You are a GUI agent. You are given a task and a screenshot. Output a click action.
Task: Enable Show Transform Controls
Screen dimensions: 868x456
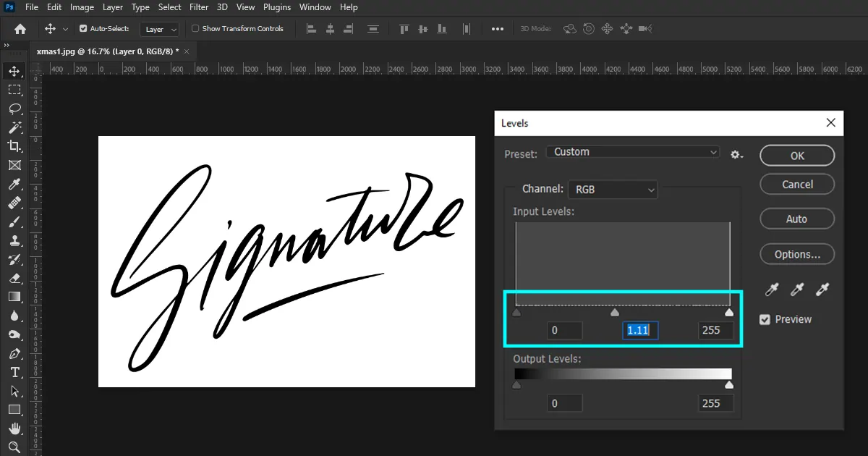click(x=195, y=28)
